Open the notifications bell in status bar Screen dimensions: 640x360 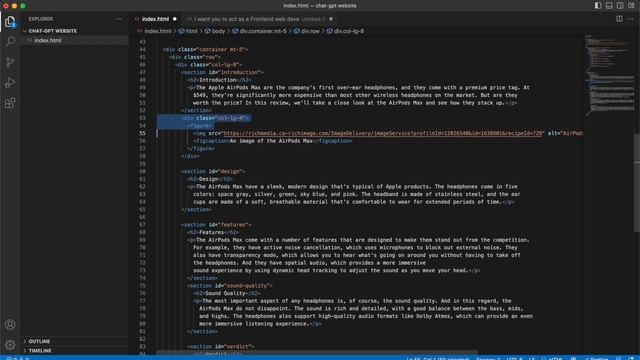631,358
